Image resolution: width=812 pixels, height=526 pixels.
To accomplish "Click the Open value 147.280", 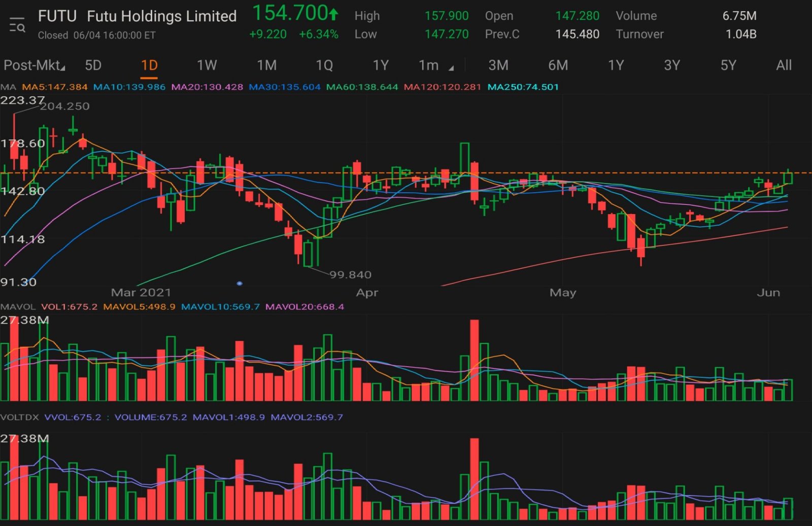I will (578, 16).
